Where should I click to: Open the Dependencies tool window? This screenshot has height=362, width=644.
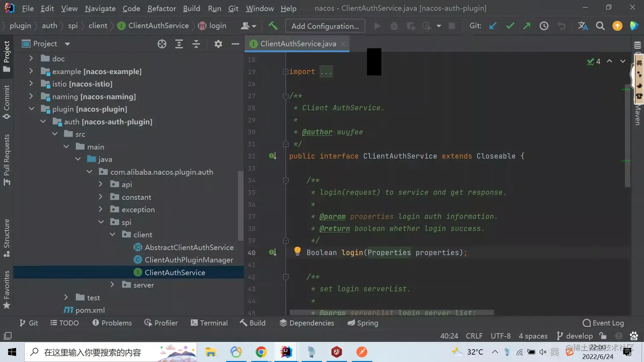click(307, 323)
